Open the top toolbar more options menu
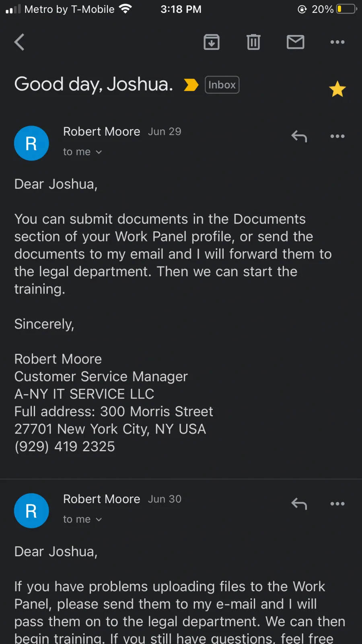The image size is (362, 644). tap(337, 42)
